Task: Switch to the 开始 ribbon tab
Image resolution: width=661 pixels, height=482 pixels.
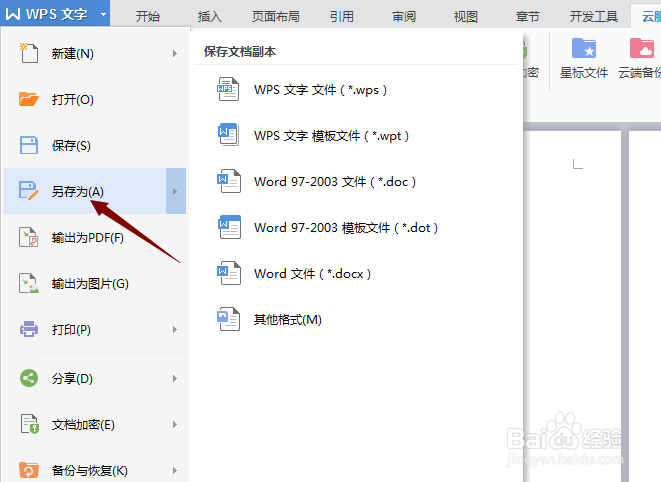Action: point(148,16)
